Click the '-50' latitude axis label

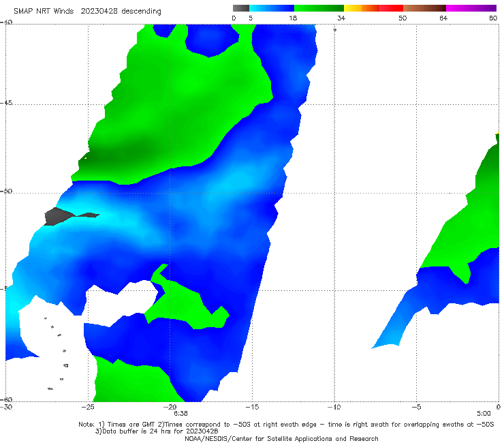pos(6,192)
